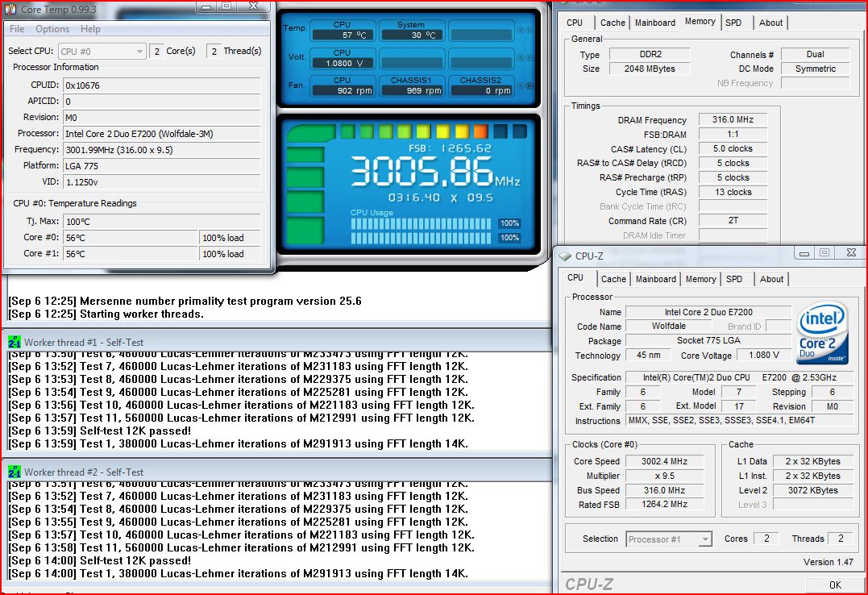
Task: Click the FSB: 1265.62 readout
Action: 450,148
